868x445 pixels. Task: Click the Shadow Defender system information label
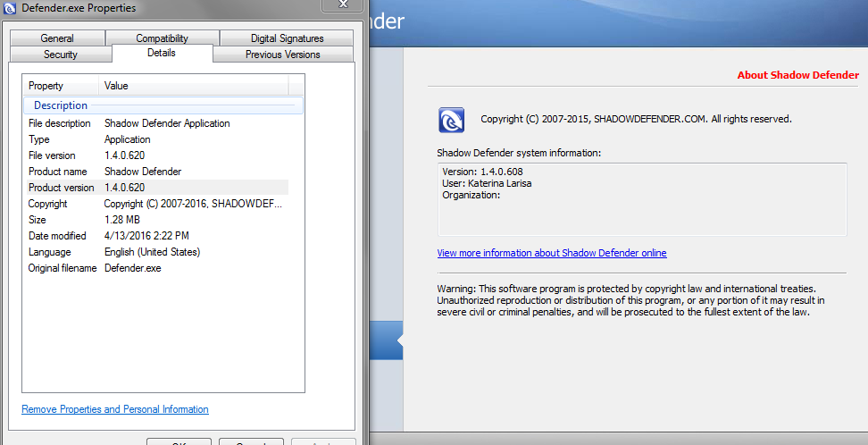[x=519, y=153]
